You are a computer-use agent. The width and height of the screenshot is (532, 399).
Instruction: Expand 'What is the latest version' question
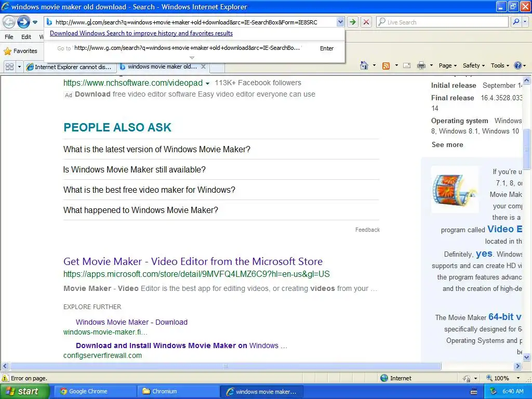[x=221, y=149]
